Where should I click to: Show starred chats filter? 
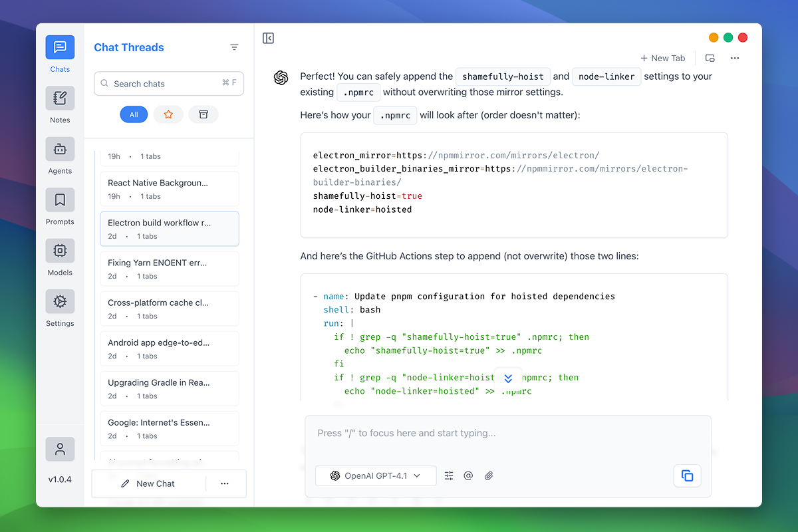168,114
